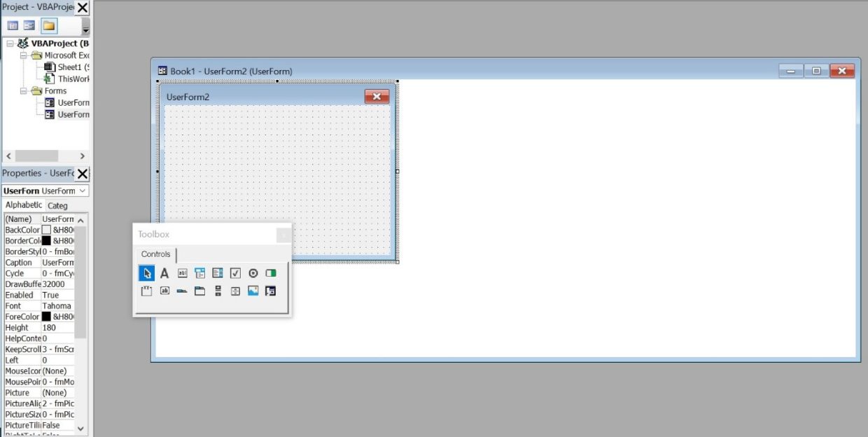Select the BorderStyle property row
The width and height of the screenshot is (868, 437).
(39, 251)
